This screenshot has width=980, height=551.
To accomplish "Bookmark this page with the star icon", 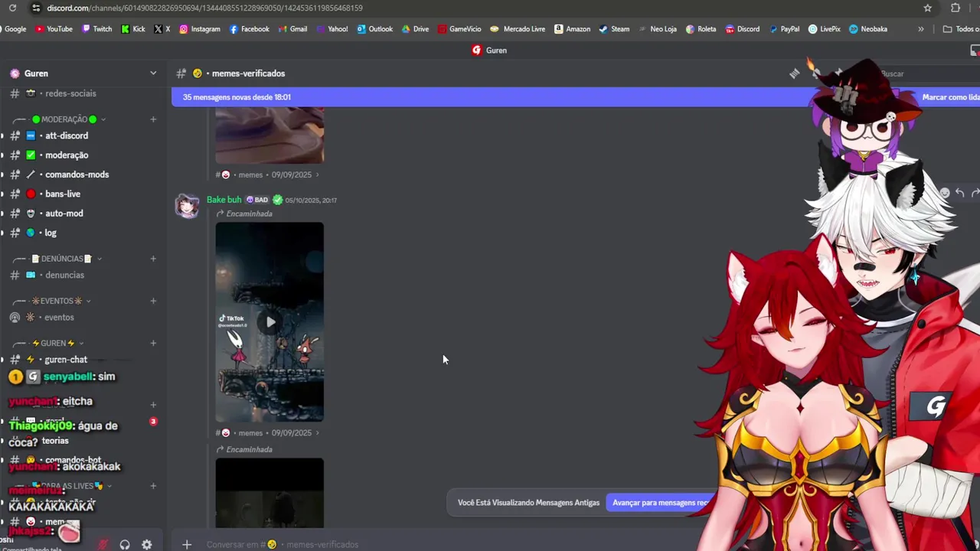I will (x=927, y=8).
